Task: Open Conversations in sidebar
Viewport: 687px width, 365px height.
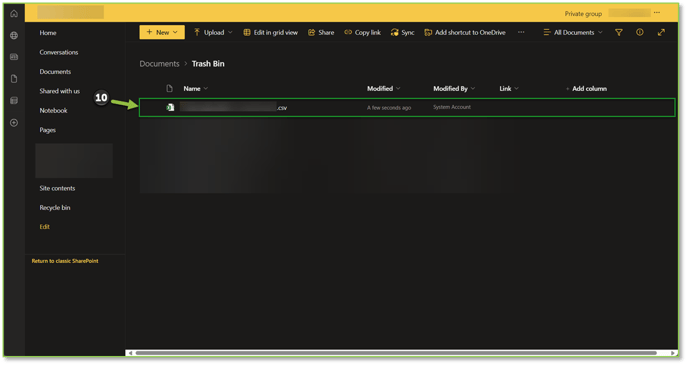Action: pyautogui.click(x=59, y=52)
